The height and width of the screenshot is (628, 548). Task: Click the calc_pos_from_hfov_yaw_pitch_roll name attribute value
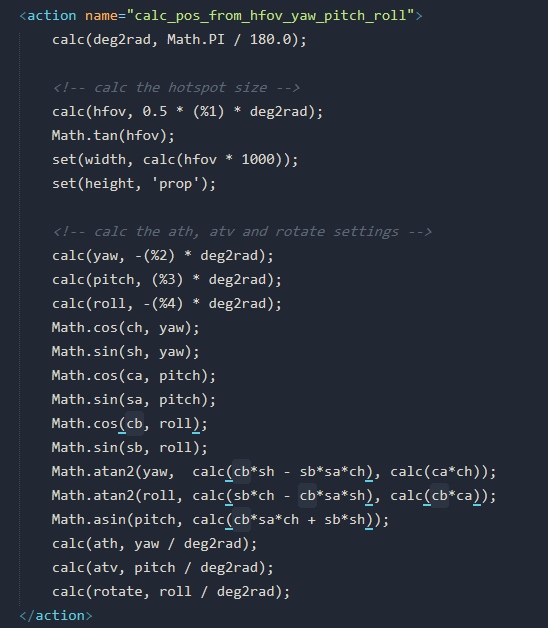(x=270, y=16)
